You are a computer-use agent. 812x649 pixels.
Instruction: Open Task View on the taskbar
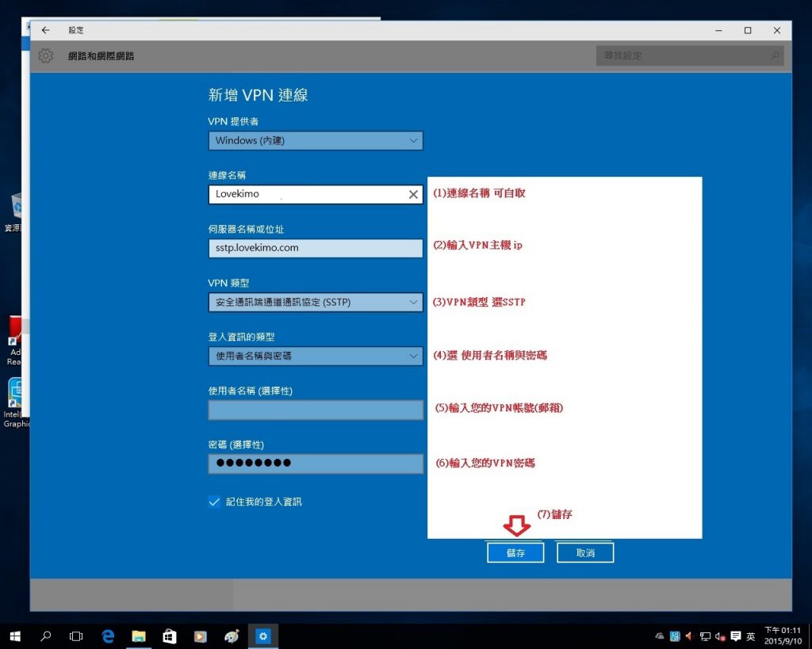75,636
